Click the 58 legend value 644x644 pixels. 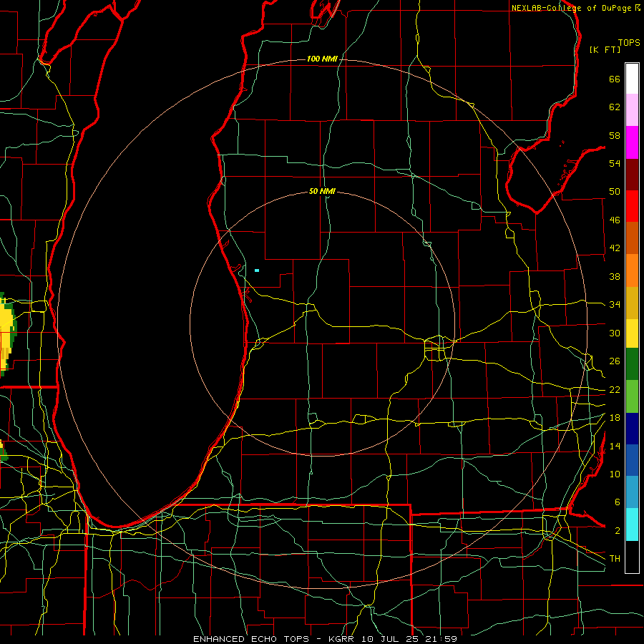pyautogui.click(x=615, y=135)
